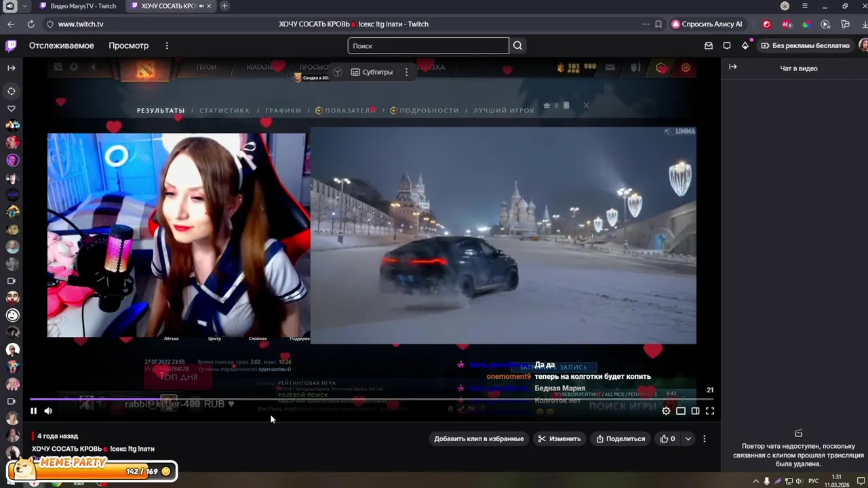The height and width of the screenshot is (488, 868).
Task: Open subtitles overlay more options dots
Action: [x=406, y=72]
